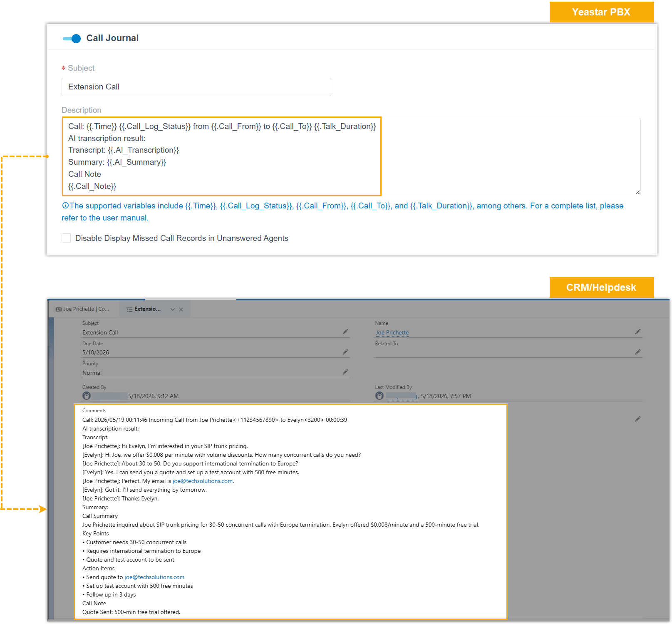
Task: Click the Created By user avatar
Action: (87, 396)
